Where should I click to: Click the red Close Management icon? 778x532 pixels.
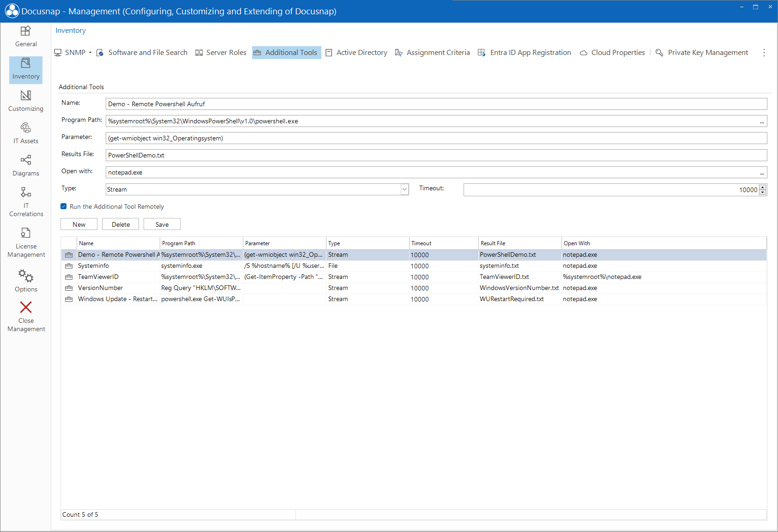pos(26,308)
